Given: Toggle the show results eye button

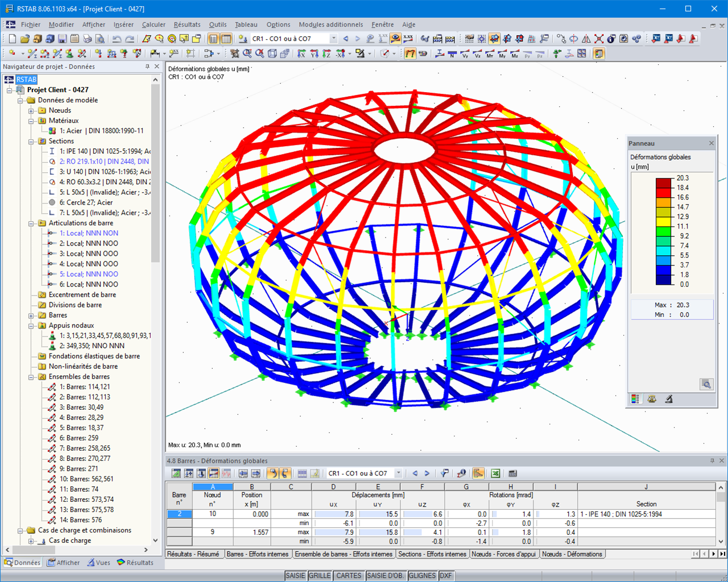Looking at the screenshot, I should point(395,39).
